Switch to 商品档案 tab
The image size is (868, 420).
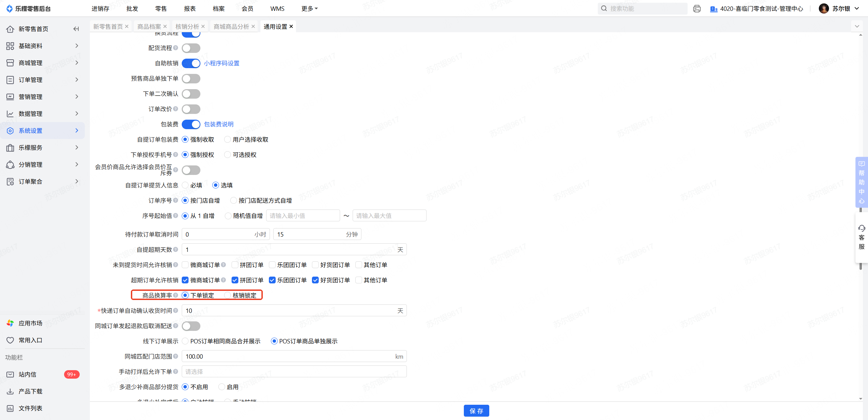[149, 26]
